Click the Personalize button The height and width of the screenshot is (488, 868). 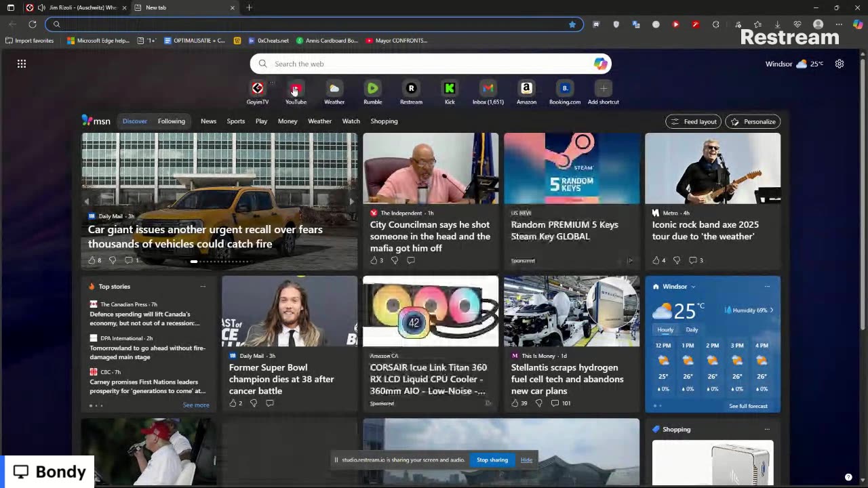[753, 121]
